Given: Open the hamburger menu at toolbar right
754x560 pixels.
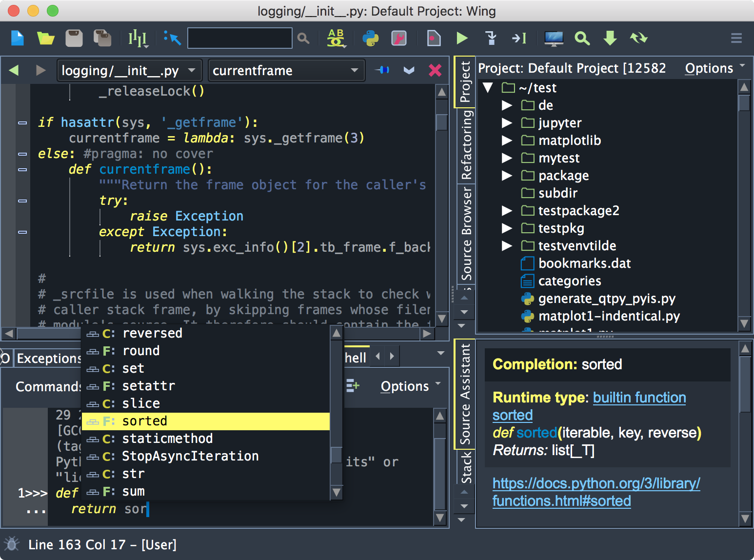Looking at the screenshot, I should pos(736,38).
